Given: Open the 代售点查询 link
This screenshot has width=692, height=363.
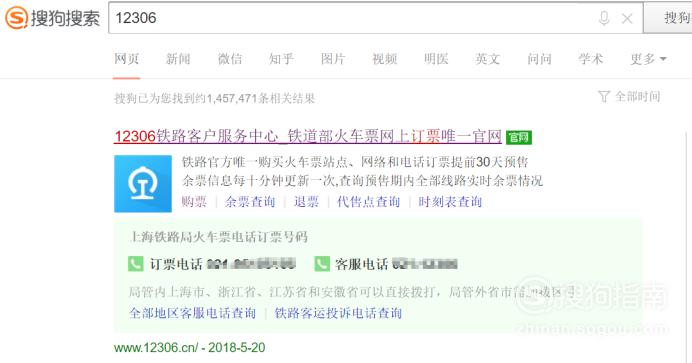Looking at the screenshot, I should (368, 202).
